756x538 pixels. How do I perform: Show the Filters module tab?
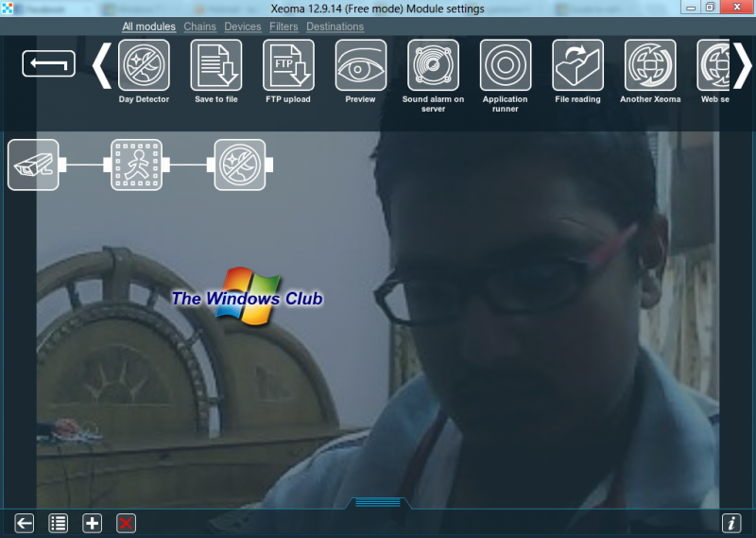pyautogui.click(x=283, y=26)
